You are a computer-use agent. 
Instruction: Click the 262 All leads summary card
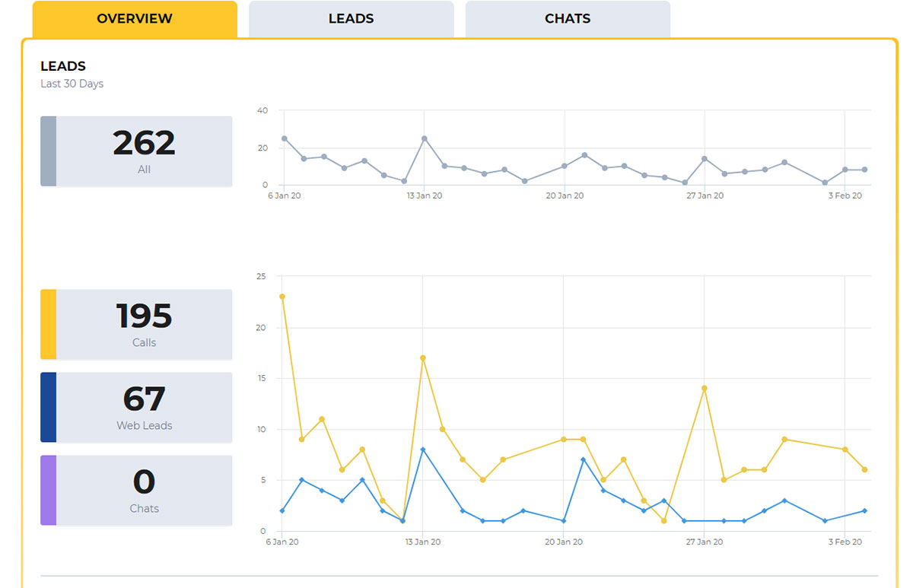[x=136, y=151]
